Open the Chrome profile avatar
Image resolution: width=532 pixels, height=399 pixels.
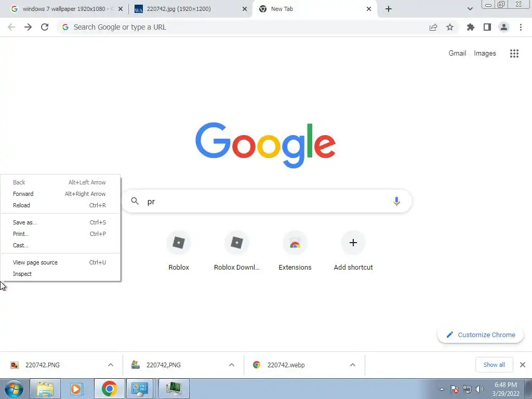[504, 27]
